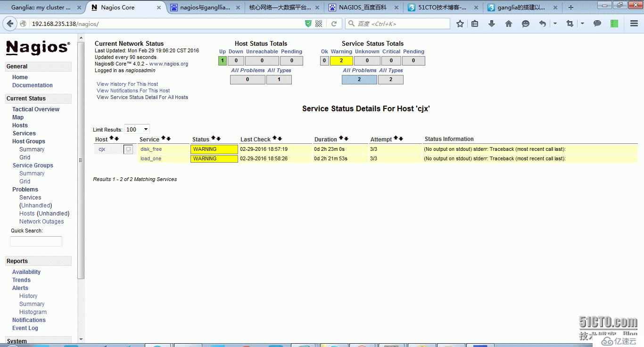
Task: Open load_one service link
Action: click(151, 158)
